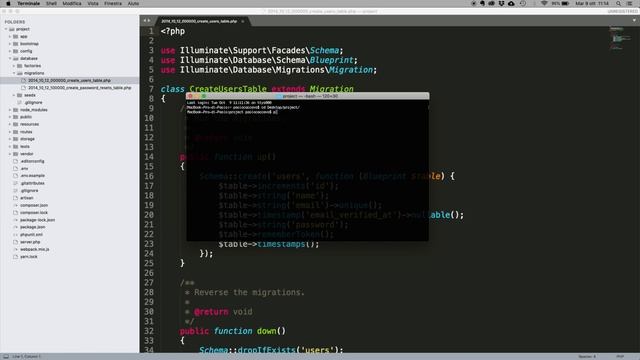Expand the node_modules folder
The image size is (640, 360).
[10, 110]
